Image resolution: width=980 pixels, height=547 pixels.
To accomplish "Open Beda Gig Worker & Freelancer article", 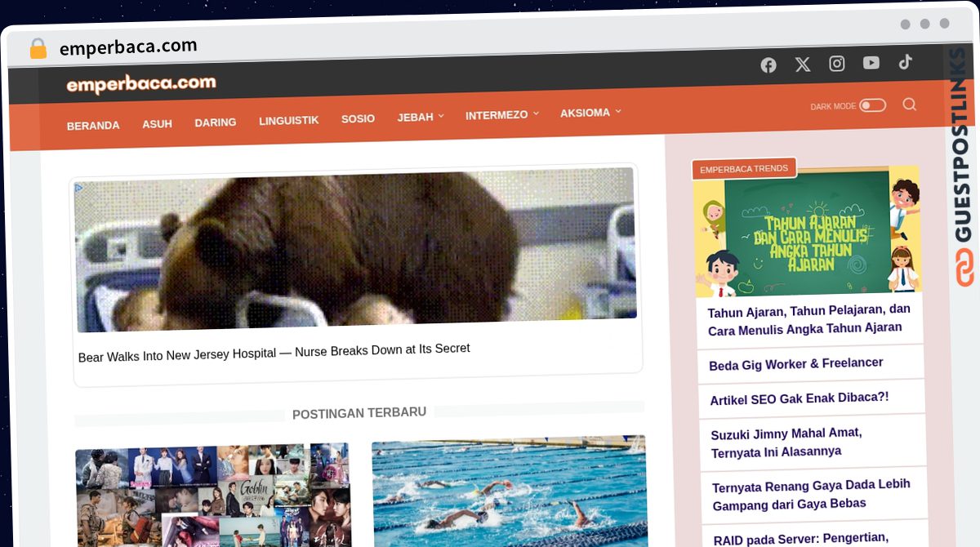I will 796,364.
